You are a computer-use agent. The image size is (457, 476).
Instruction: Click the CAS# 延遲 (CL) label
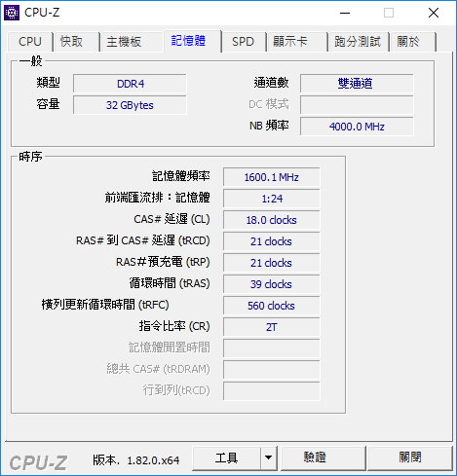click(171, 219)
